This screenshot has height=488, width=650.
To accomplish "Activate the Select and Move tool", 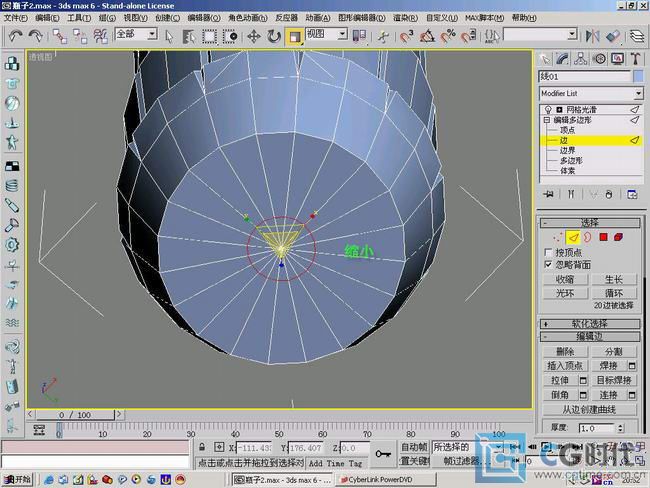I will click(x=254, y=36).
